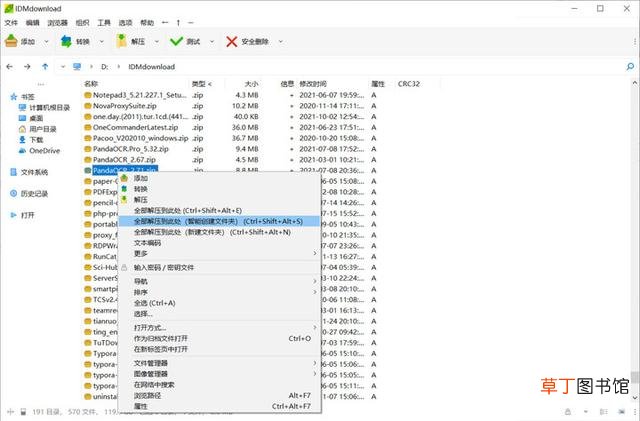Open the address bar history dropdown arrow

(62, 67)
